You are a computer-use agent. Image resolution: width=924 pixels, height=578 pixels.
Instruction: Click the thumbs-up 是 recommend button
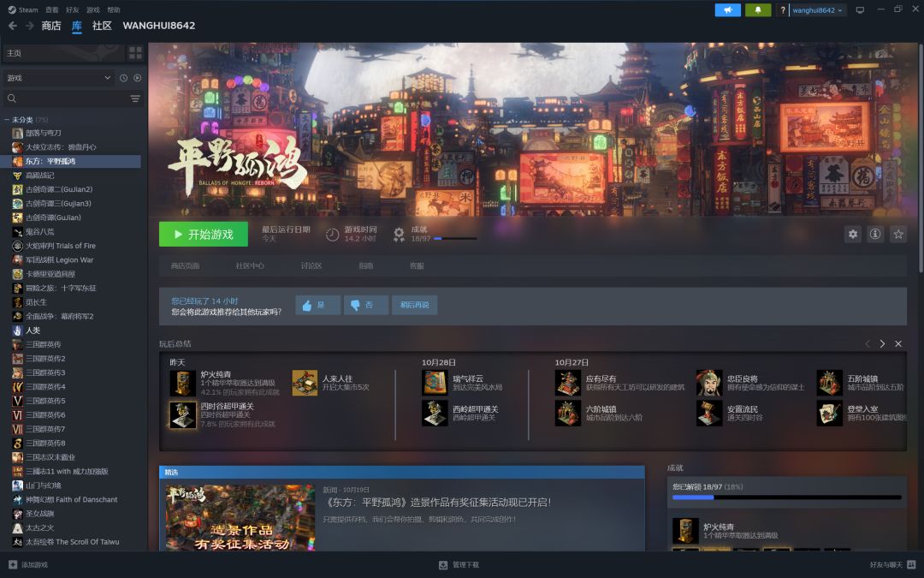[317, 305]
